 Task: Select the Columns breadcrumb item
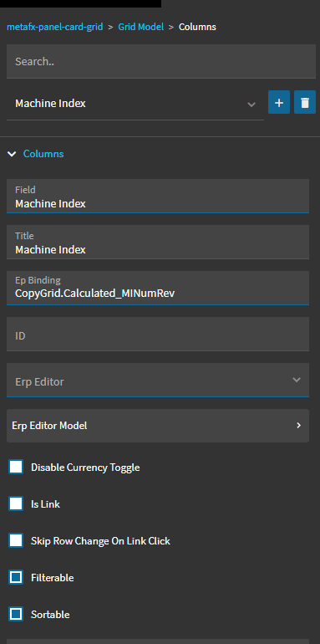pos(197,27)
